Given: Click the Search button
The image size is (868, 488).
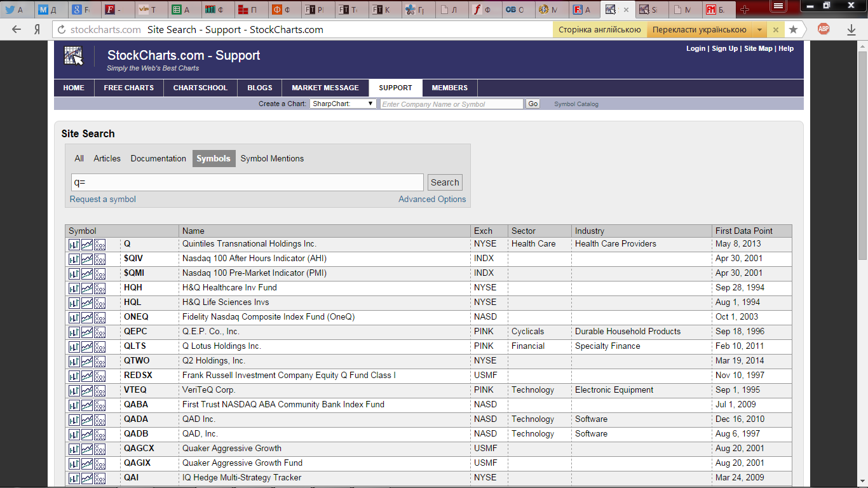Looking at the screenshot, I should click(445, 182).
